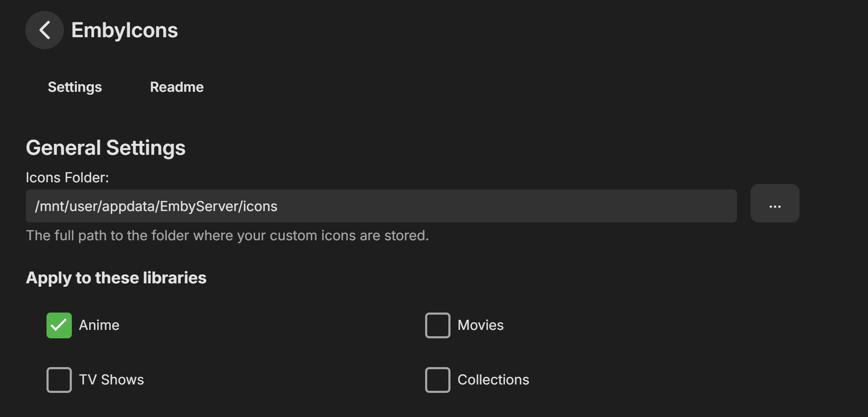Click the Collections label text
The height and width of the screenshot is (417, 868).
click(x=493, y=380)
